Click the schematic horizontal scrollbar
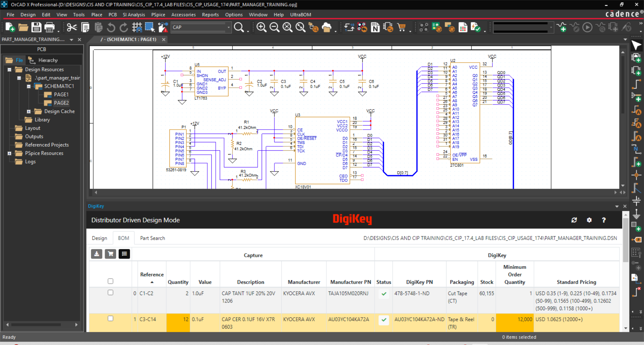Image resolution: width=644 pixels, height=345 pixels. (355, 193)
